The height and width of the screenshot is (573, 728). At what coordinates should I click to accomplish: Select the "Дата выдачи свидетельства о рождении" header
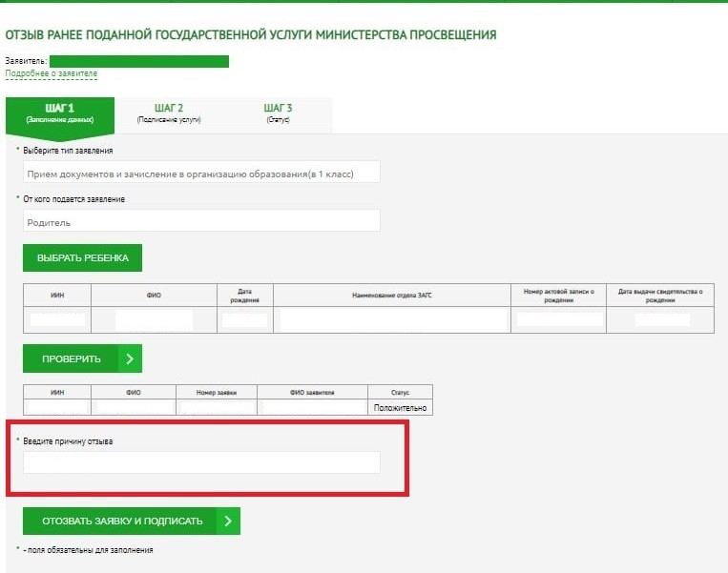(660, 295)
